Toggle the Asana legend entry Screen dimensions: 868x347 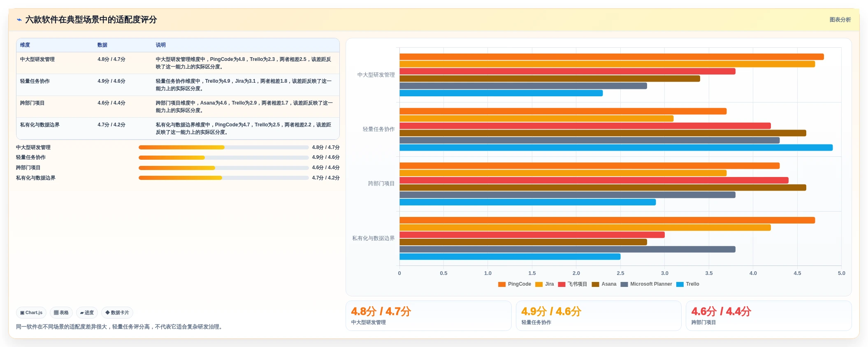[x=604, y=284]
